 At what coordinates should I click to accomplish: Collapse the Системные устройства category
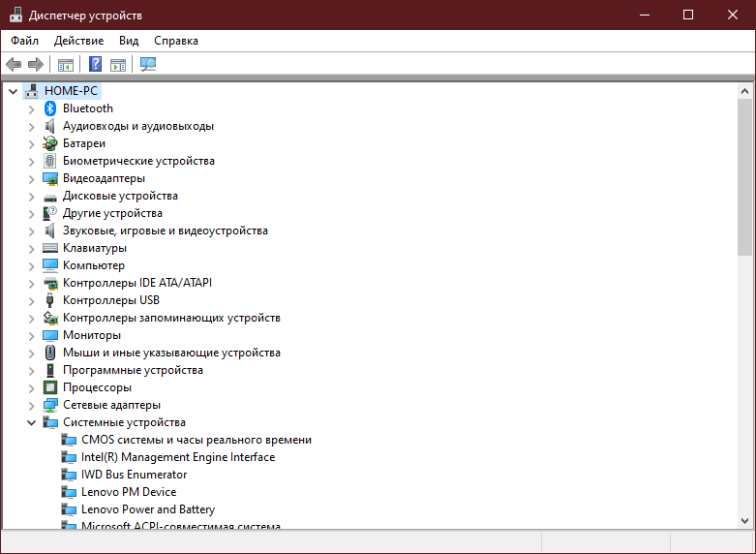pyautogui.click(x=31, y=422)
